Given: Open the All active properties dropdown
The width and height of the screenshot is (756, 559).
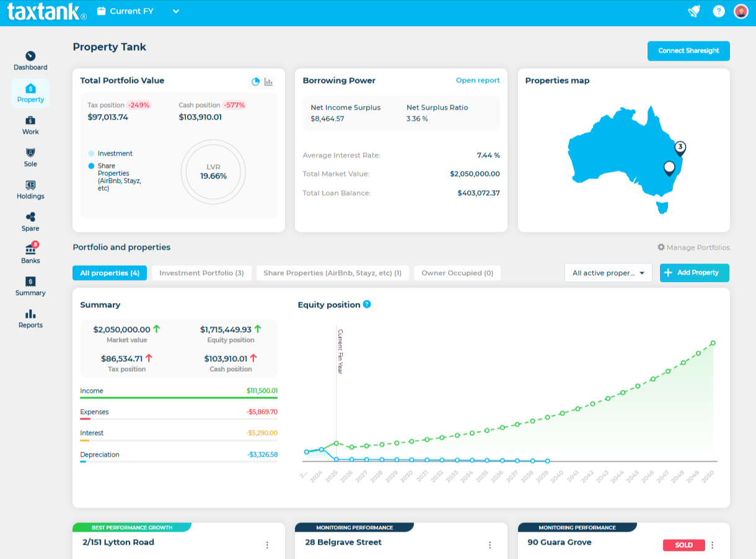Looking at the screenshot, I should pyautogui.click(x=608, y=273).
